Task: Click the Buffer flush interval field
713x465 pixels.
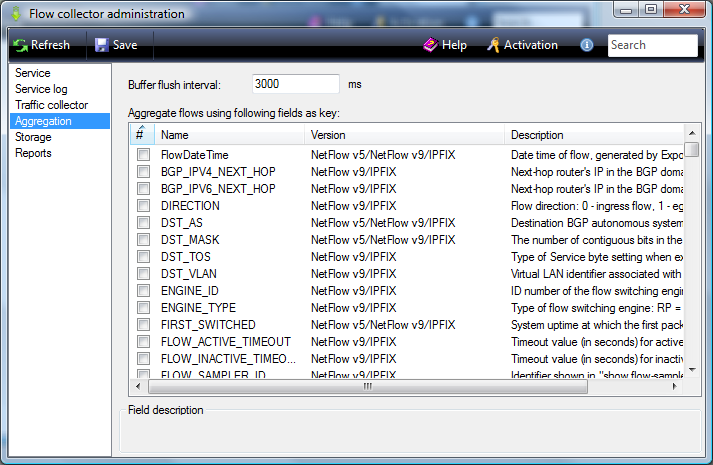Action: click(295, 84)
